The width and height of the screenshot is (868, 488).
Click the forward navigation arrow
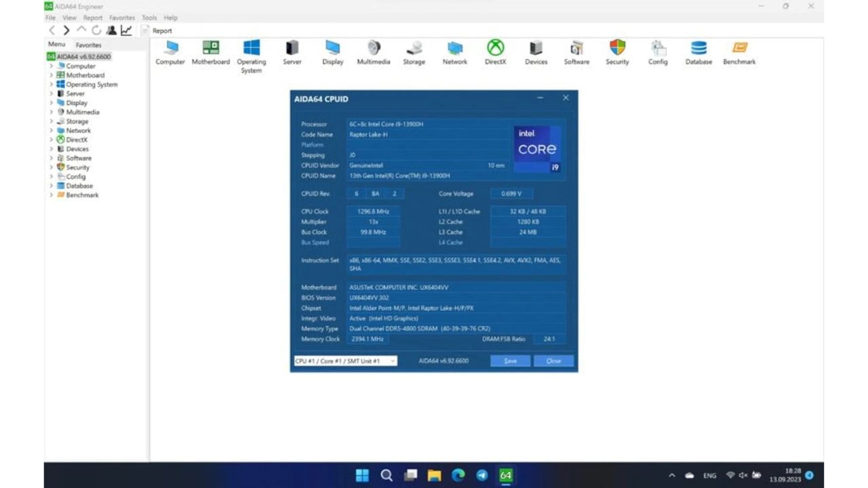point(65,30)
